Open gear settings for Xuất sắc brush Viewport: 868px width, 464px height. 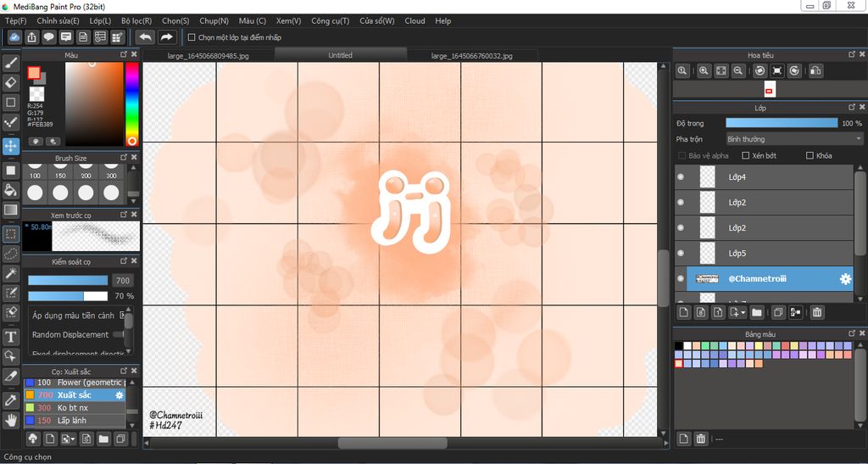coord(119,394)
